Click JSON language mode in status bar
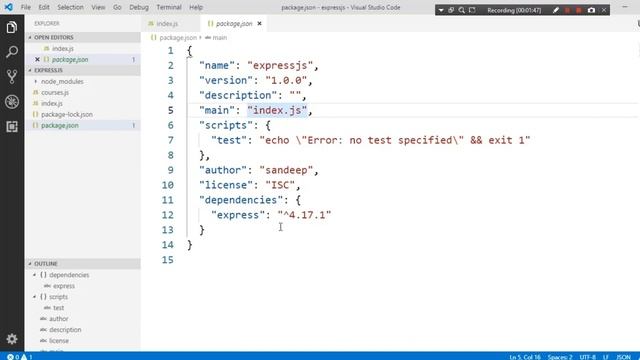This screenshot has height=360, width=640. pos(623,357)
